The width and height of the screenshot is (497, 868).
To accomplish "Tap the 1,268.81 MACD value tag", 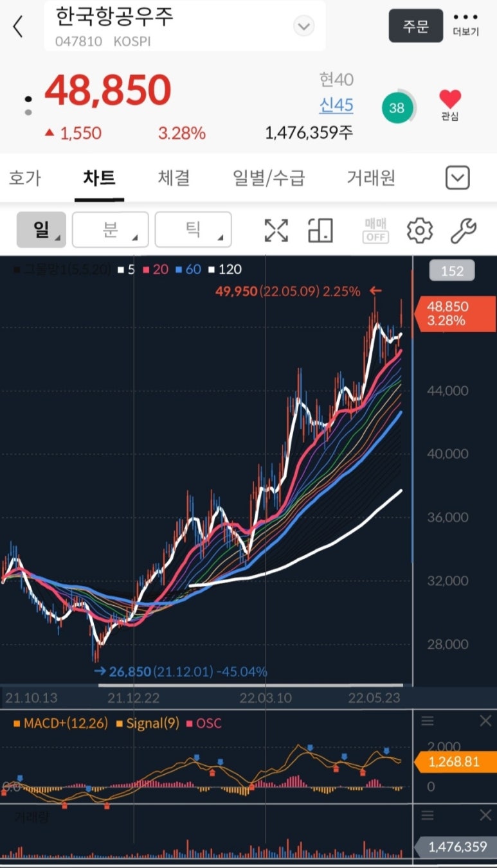I will point(456,762).
